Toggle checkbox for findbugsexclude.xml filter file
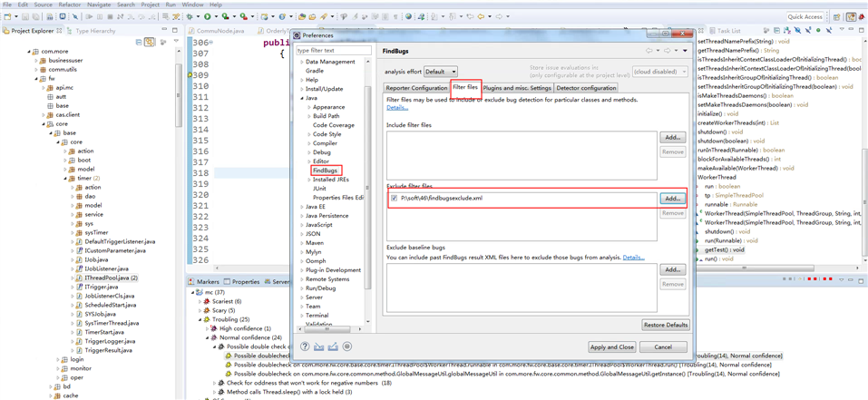Screen dimensions: 868x400 (x=394, y=198)
